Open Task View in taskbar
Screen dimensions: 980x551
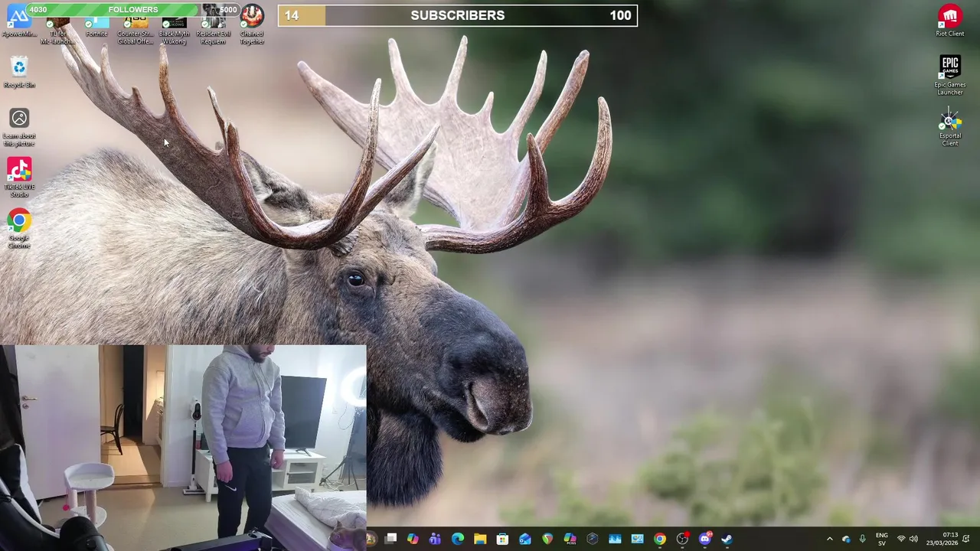coord(390,540)
